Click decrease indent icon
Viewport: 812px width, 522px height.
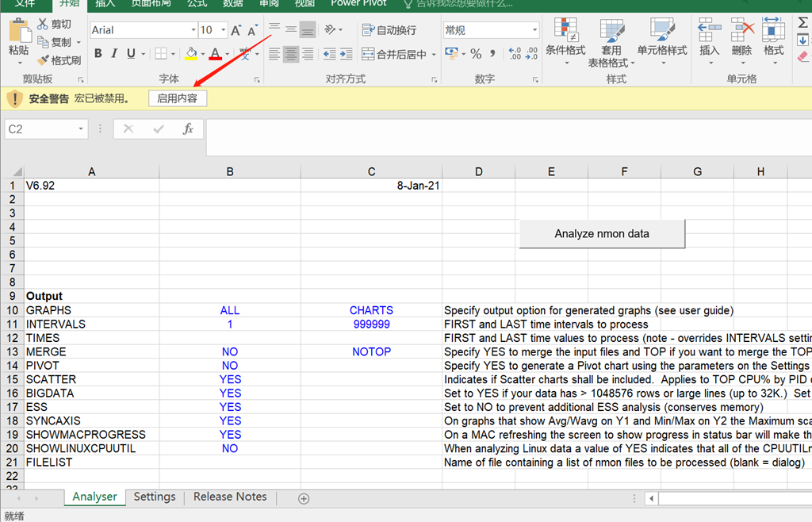(x=329, y=54)
